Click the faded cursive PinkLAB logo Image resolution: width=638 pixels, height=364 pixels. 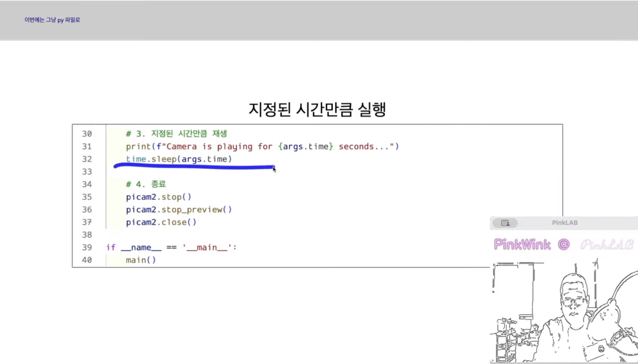tap(607, 245)
